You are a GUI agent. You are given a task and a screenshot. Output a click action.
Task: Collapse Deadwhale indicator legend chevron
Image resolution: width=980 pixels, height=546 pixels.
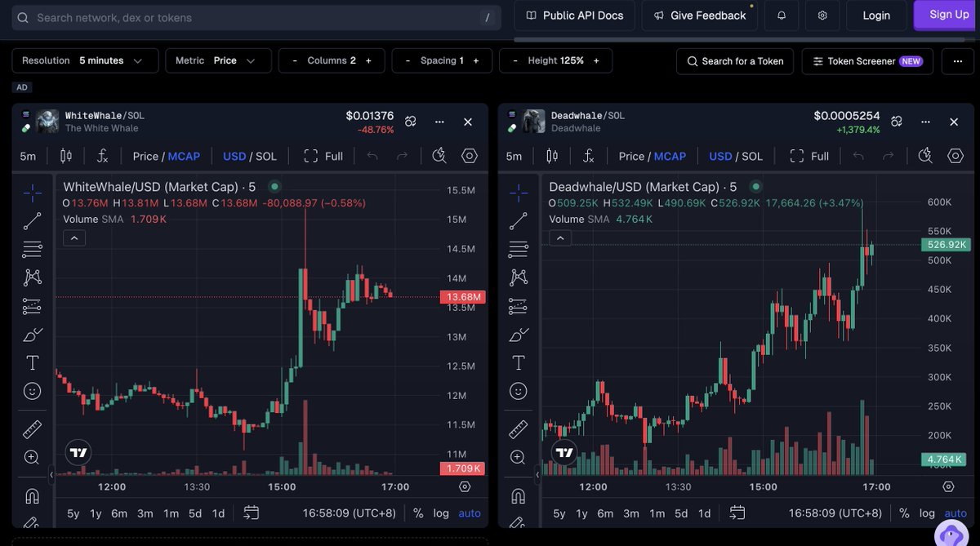[559, 238]
